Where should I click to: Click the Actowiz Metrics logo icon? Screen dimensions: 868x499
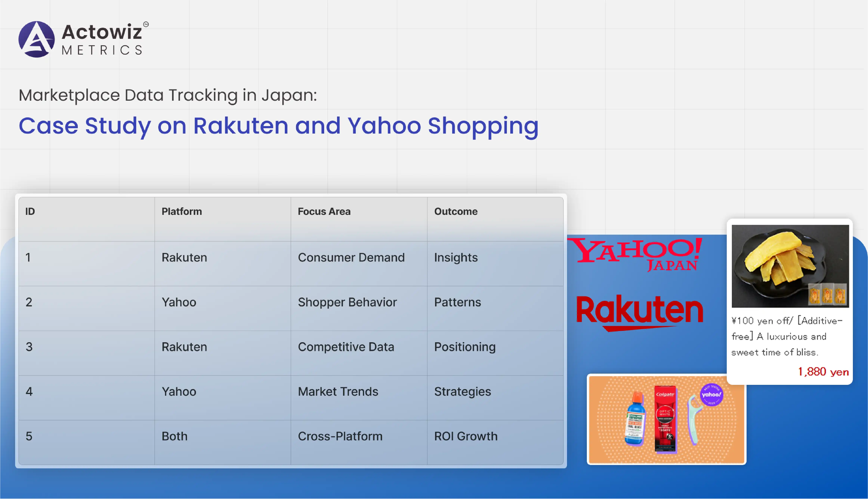click(36, 39)
